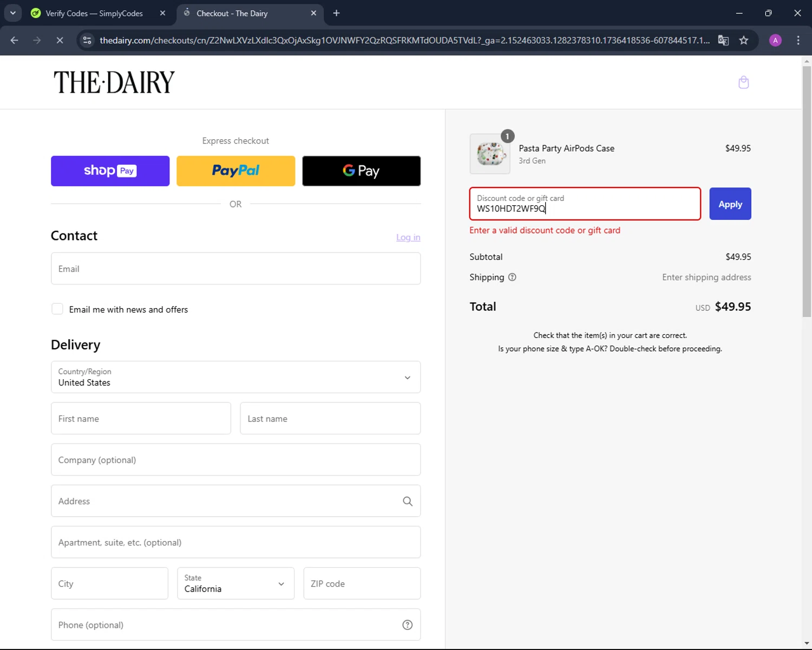Expand the State dropdown
Image resolution: width=812 pixels, height=650 pixels.
[235, 583]
